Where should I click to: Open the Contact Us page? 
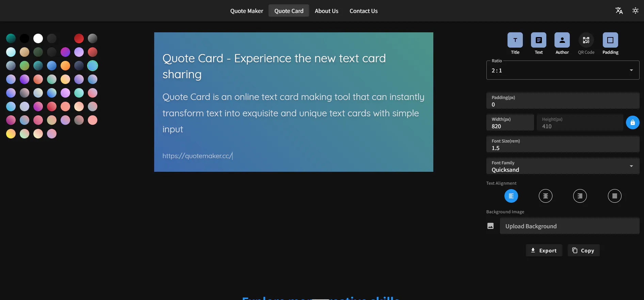tap(364, 11)
